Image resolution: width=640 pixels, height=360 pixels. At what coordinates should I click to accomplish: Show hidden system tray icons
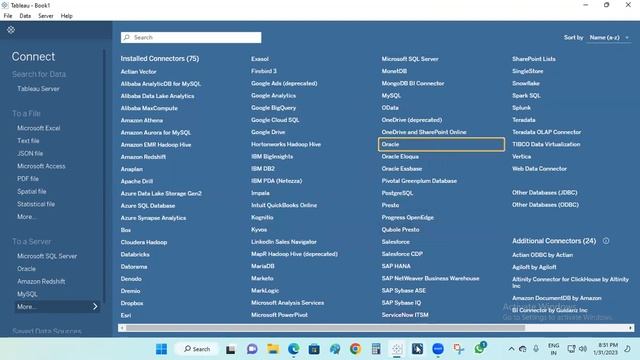point(511,349)
